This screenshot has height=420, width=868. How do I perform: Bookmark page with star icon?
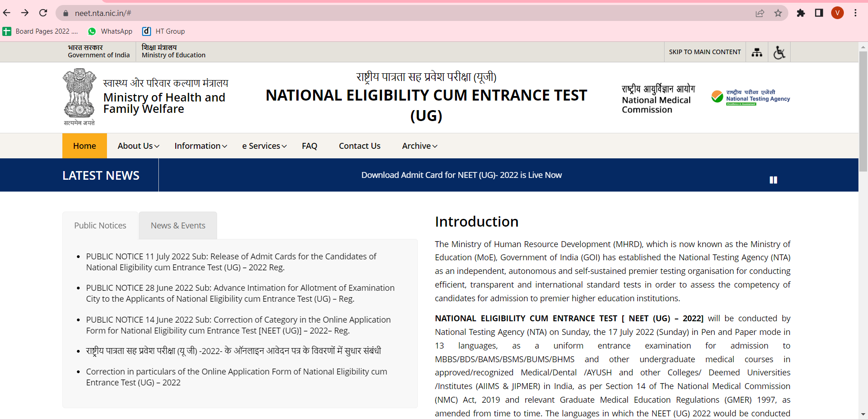(778, 13)
